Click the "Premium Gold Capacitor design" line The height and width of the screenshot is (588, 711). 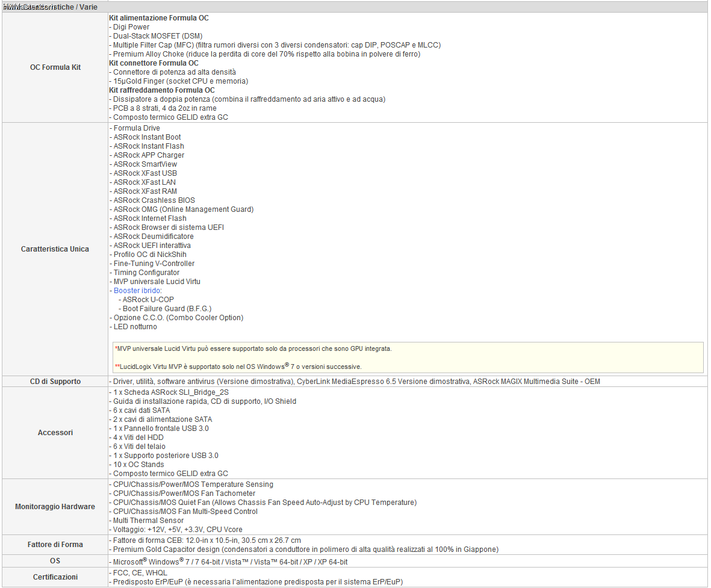tap(304, 550)
